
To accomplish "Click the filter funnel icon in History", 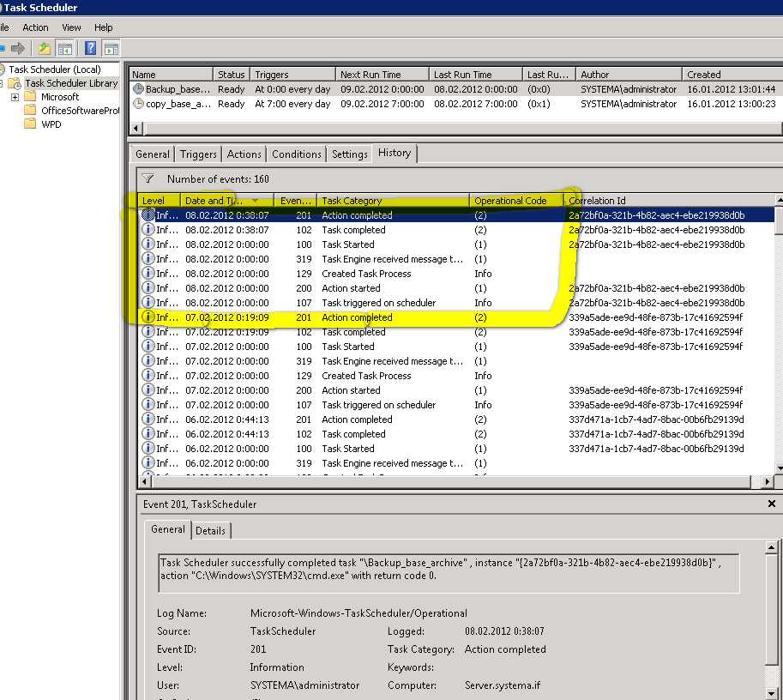I will pyautogui.click(x=148, y=178).
